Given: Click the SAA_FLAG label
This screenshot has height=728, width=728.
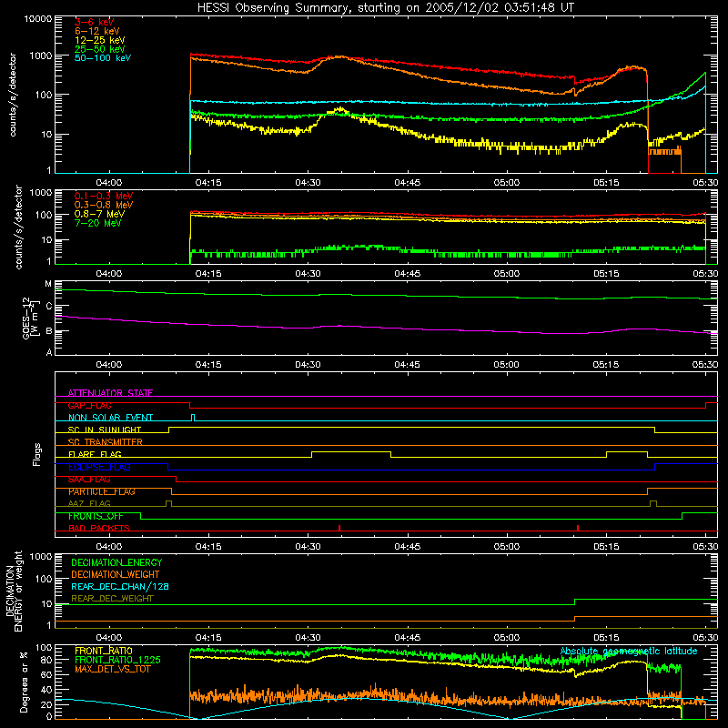Looking at the screenshot, I should pos(89,480).
